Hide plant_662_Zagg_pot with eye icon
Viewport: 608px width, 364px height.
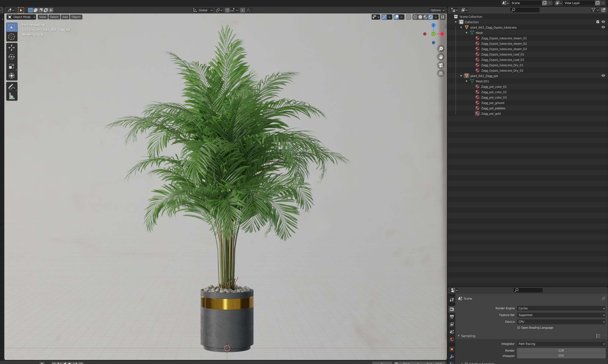[x=603, y=76]
